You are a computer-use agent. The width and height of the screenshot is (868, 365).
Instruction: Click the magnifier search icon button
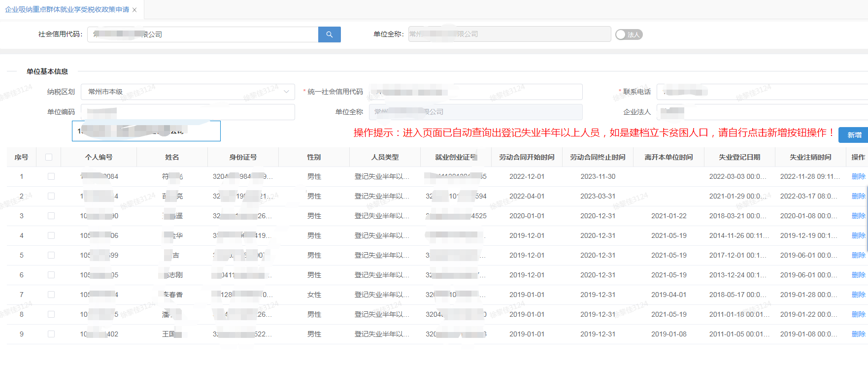point(329,34)
